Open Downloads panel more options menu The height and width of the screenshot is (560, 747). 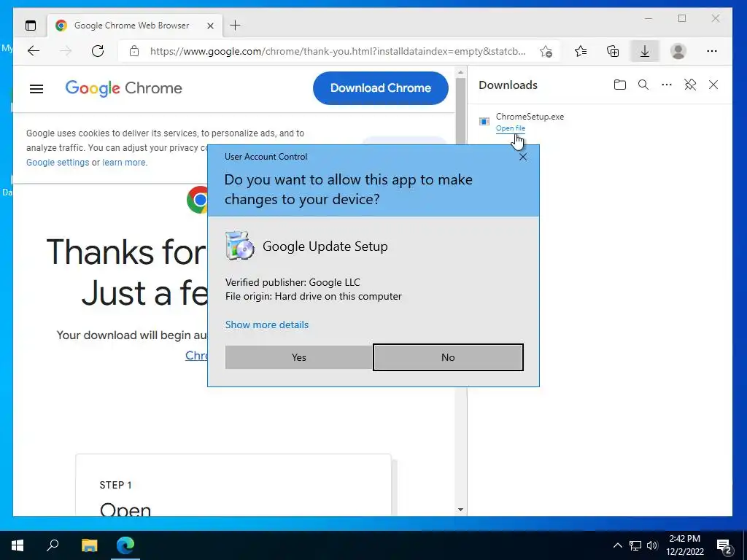(667, 85)
